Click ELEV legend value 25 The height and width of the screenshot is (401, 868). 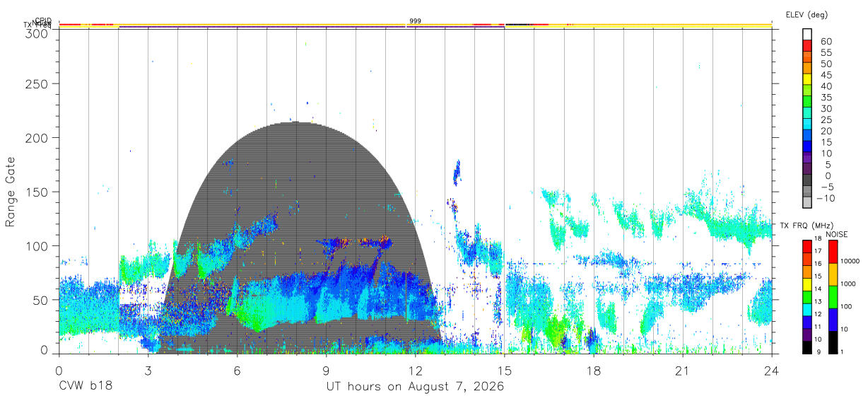coord(826,120)
